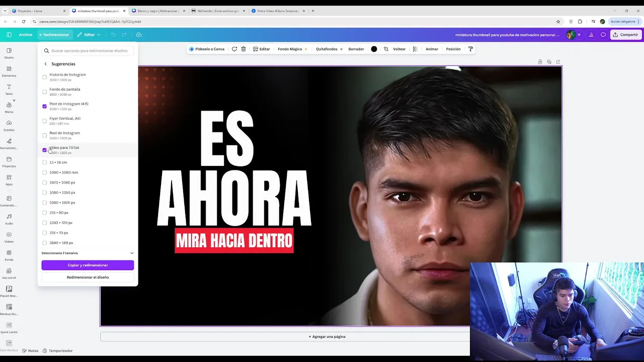The height and width of the screenshot is (362, 644).
Task: Open the Proyectos sidebar panel
Action: coord(9,161)
